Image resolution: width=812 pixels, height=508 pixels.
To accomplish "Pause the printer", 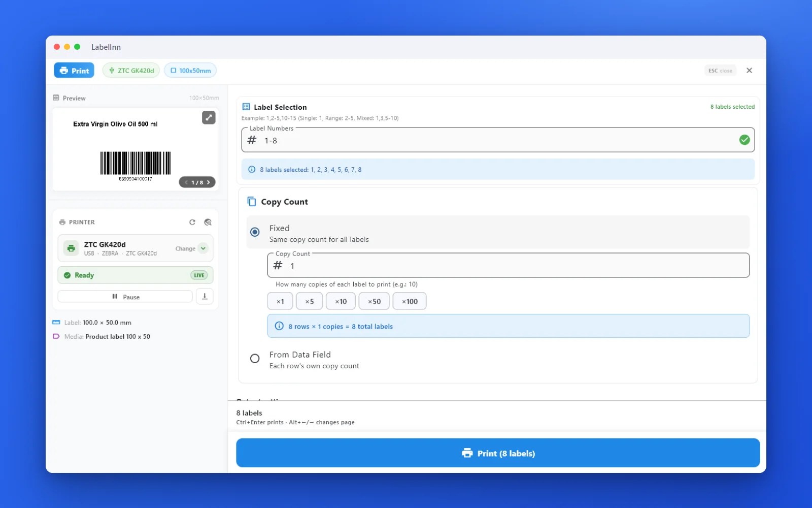I will 125,297.
